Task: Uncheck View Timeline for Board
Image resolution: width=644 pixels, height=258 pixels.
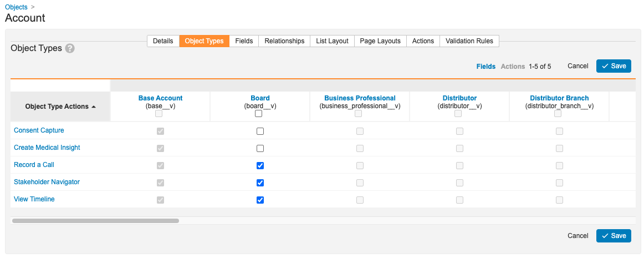Action: (x=260, y=200)
